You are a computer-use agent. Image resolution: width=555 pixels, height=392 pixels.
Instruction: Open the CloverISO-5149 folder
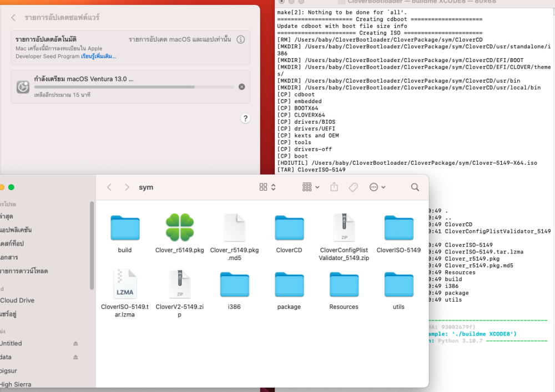coord(398,228)
